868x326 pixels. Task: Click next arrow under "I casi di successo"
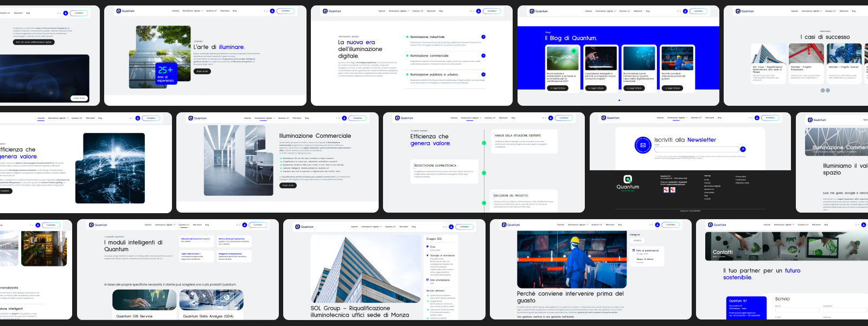828,90
